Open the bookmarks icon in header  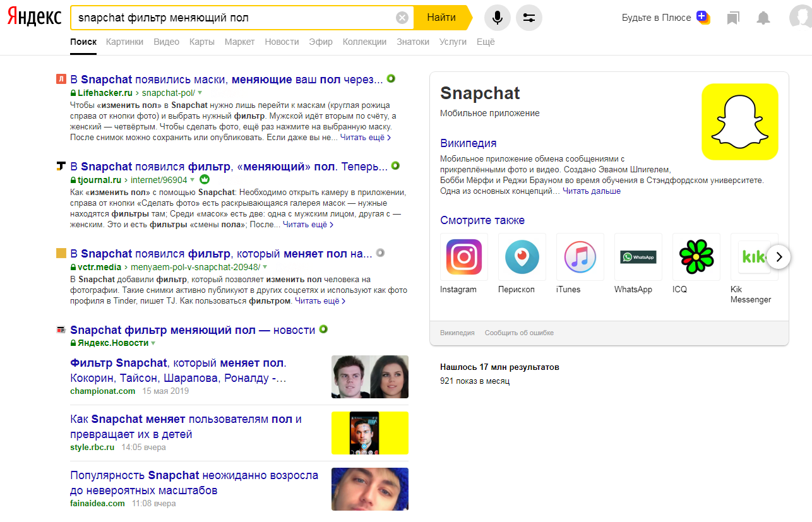point(732,18)
